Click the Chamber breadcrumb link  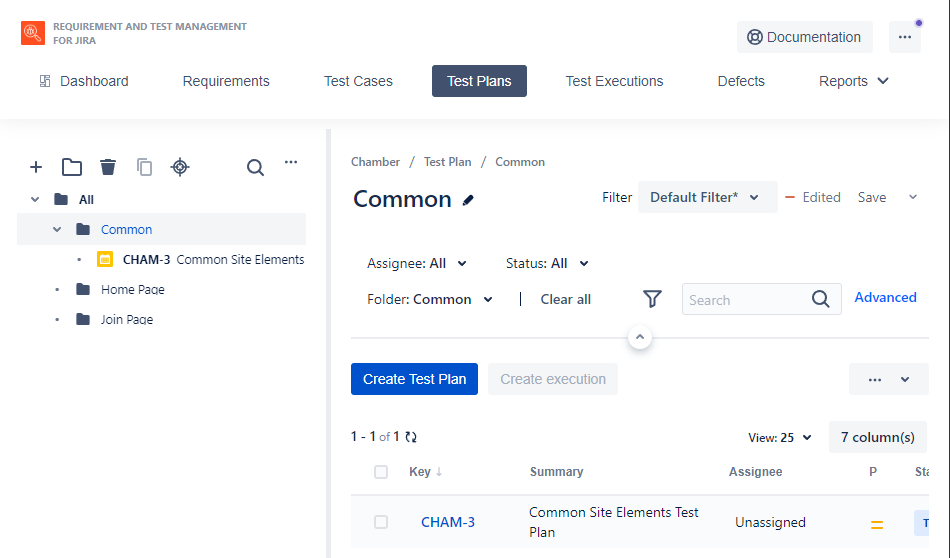pyautogui.click(x=376, y=162)
